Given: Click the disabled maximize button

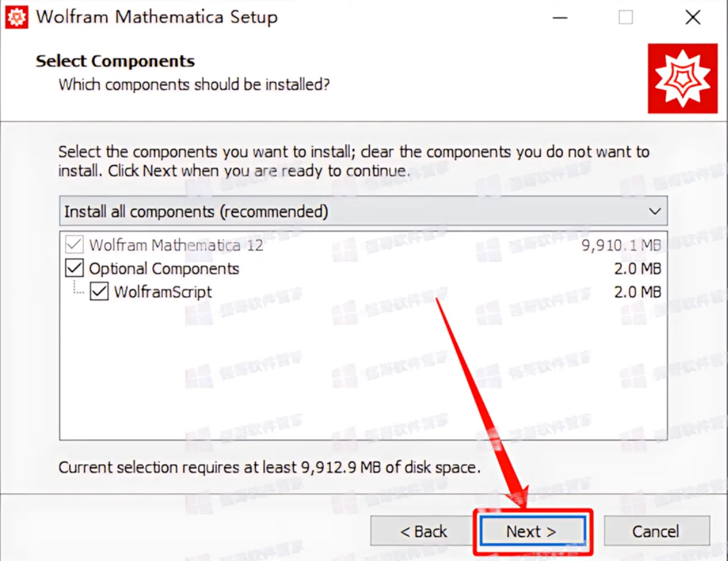Looking at the screenshot, I should (626, 18).
